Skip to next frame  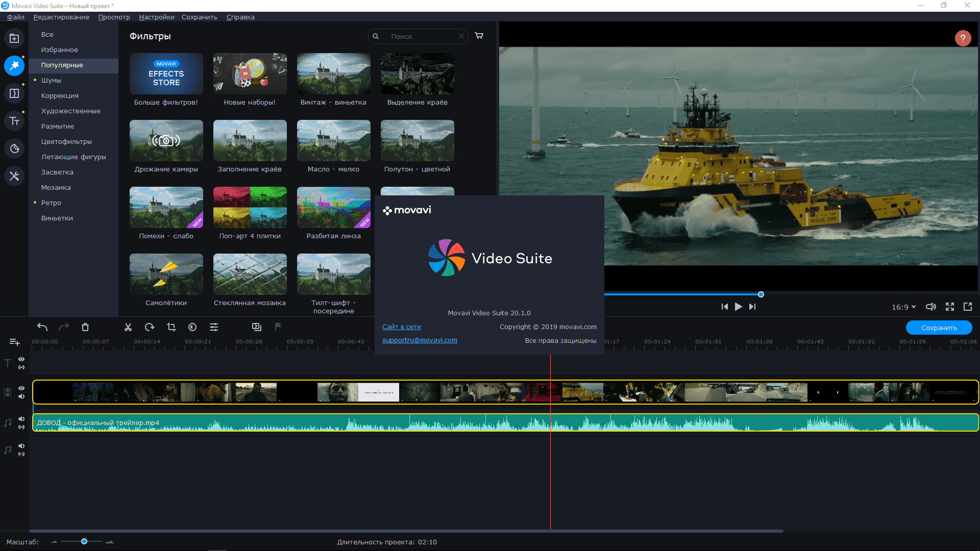tap(752, 307)
